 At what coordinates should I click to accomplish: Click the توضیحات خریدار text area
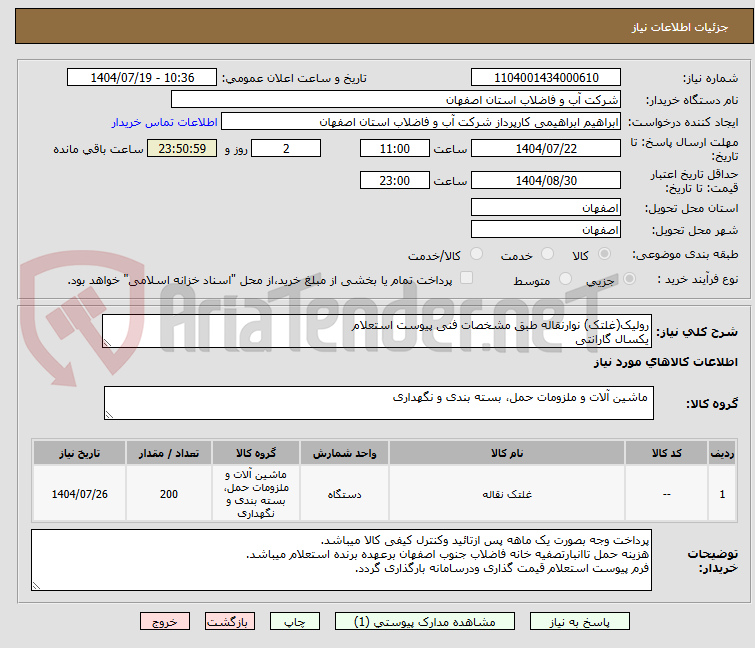point(341,560)
